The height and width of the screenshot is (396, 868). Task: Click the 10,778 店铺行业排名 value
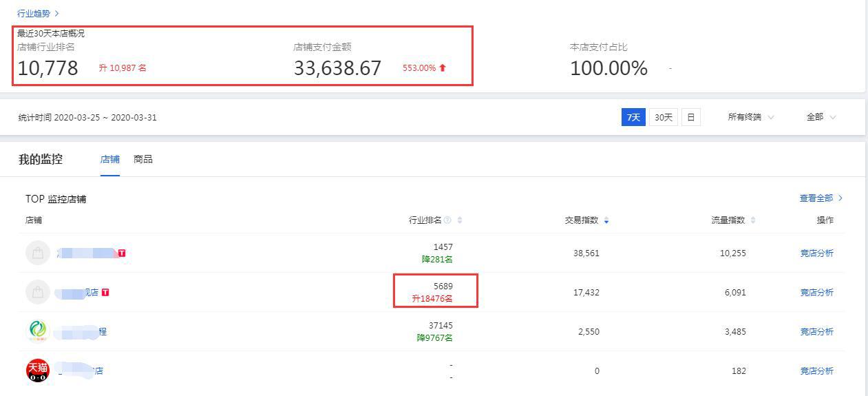47,68
